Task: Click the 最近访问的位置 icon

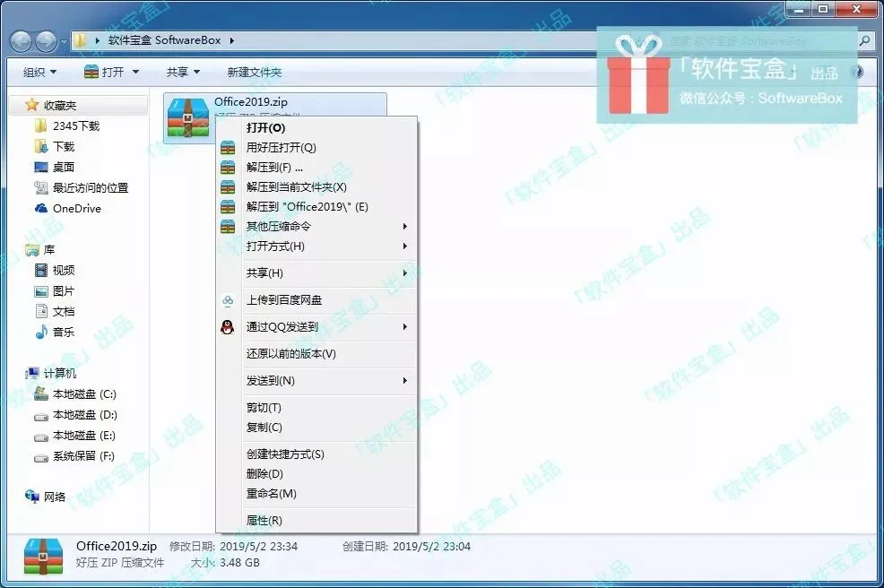Action: tap(40, 187)
